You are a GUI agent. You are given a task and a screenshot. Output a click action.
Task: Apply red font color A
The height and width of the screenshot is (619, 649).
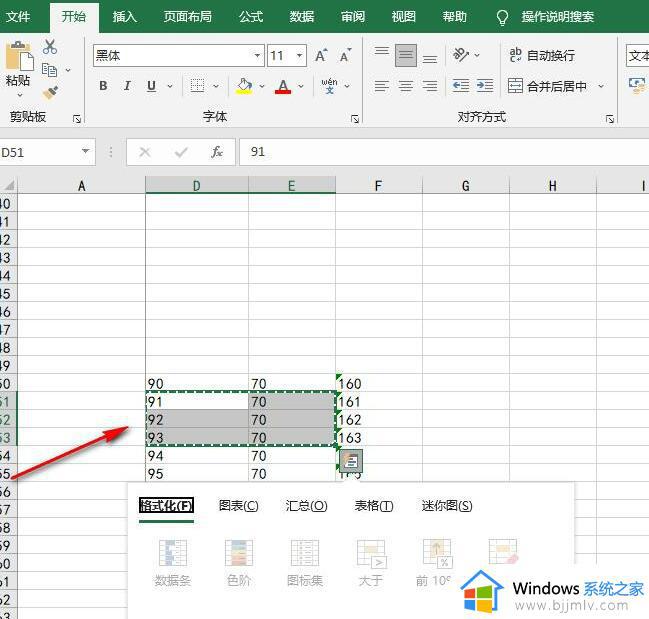(x=283, y=86)
